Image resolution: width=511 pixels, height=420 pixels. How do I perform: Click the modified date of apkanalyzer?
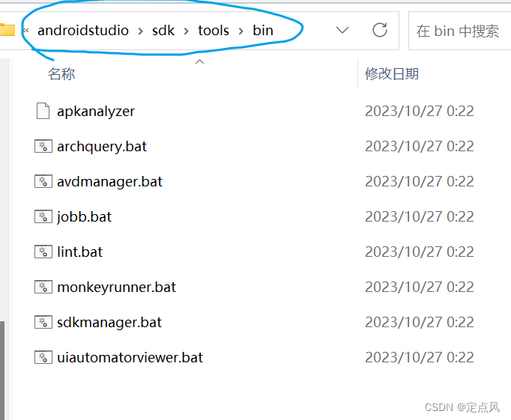tap(420, 112)
